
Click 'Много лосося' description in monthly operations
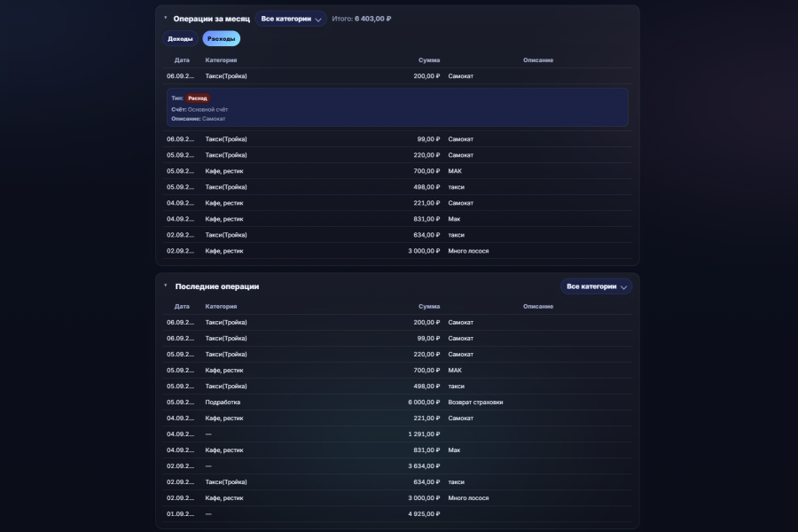(x=468, y=251)
